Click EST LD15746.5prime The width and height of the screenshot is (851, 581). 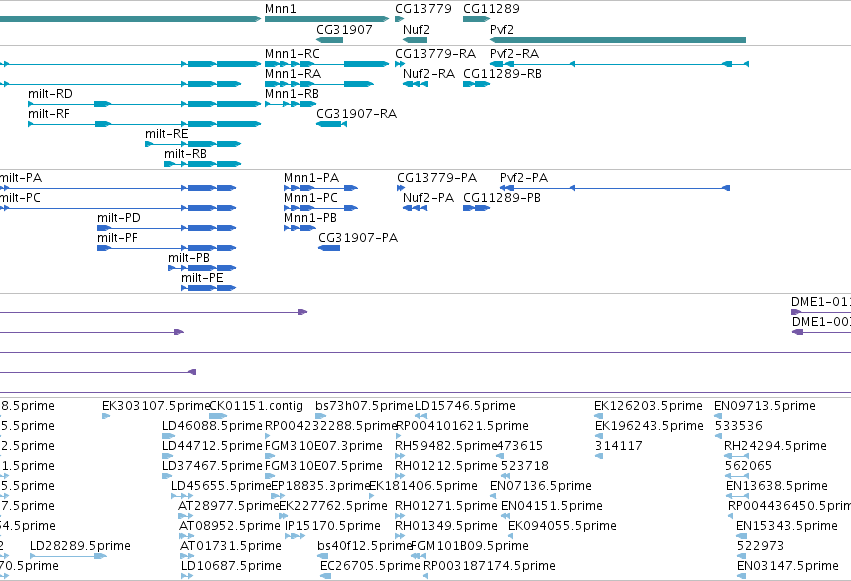pos(465,406)
